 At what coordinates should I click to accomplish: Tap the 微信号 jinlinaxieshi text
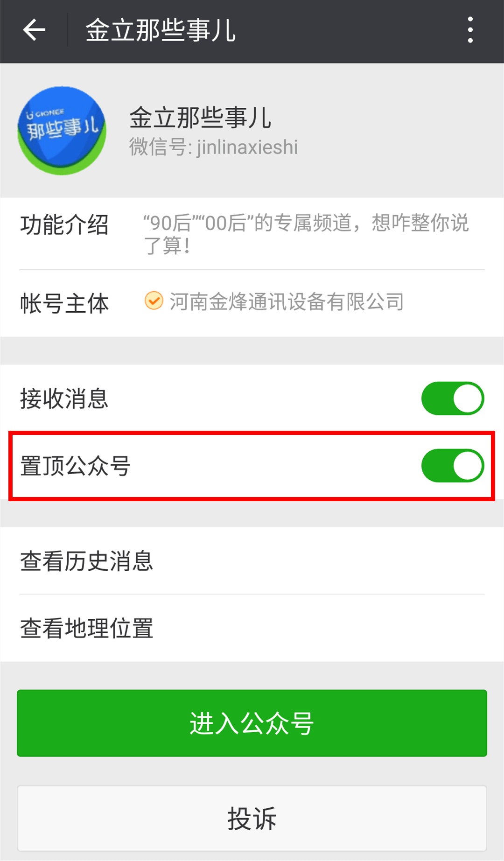coord(213,147)
